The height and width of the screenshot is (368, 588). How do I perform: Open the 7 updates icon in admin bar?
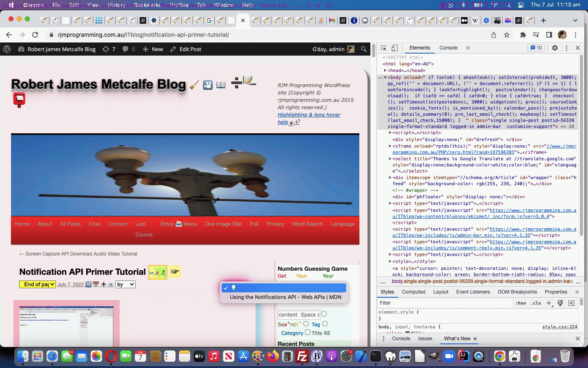pyautogui.click(x=109, y=49)
